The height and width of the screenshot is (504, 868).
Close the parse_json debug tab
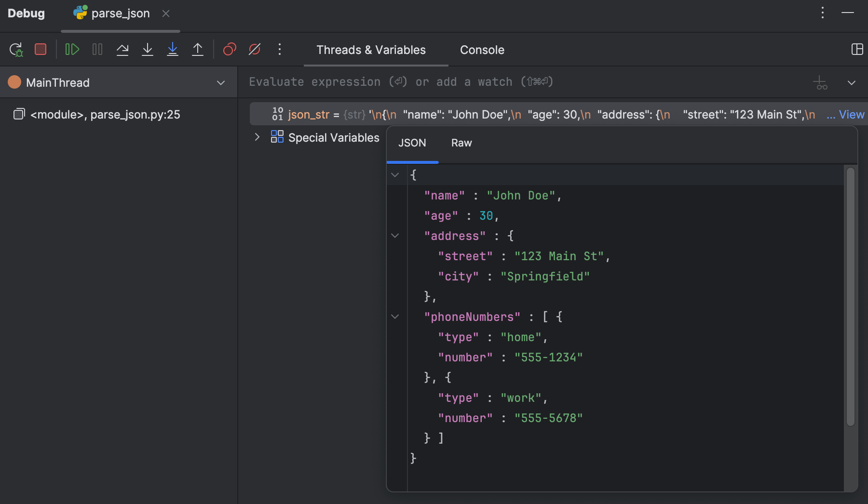click(166, 13)
